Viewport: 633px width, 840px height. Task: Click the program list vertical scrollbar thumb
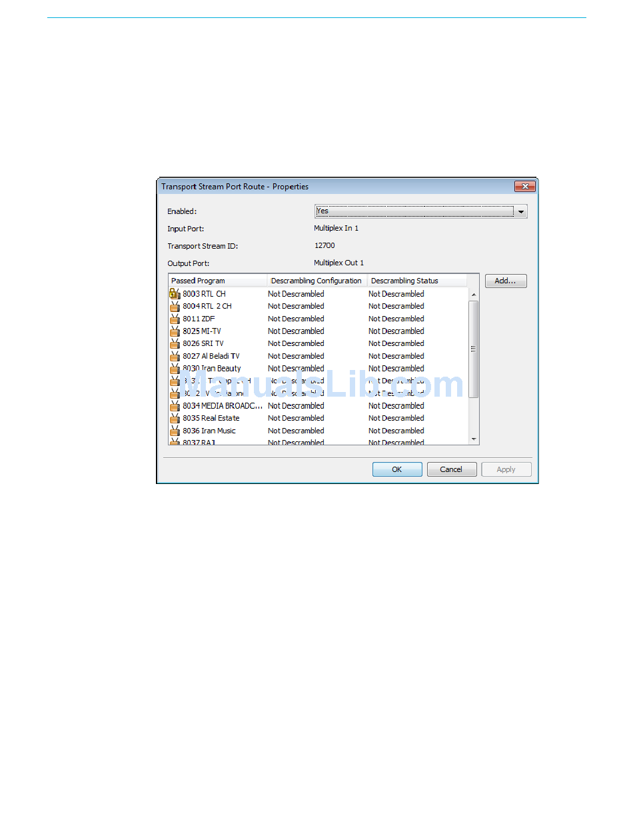pyautogui.click(x=474, y=349)
